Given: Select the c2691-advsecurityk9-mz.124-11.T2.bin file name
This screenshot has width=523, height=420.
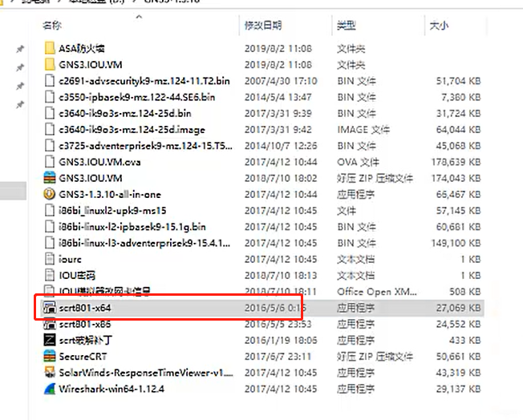Looking at the screenshot, I should 144,81.
